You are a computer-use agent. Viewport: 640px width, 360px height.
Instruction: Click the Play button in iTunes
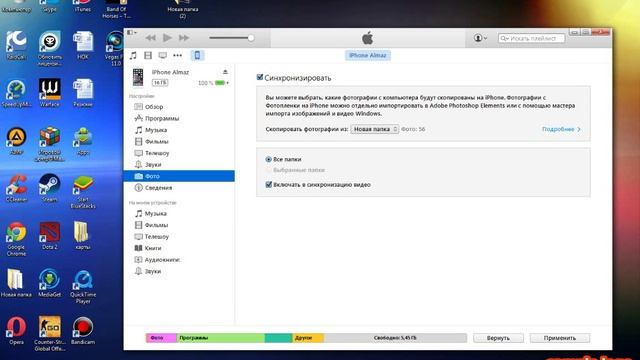click(167, 38)
